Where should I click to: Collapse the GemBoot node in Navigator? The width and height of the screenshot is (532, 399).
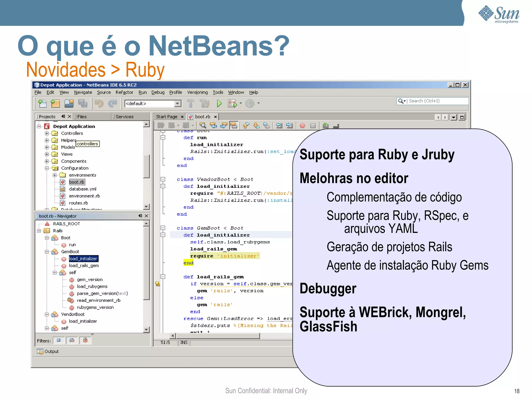[47, 252]
